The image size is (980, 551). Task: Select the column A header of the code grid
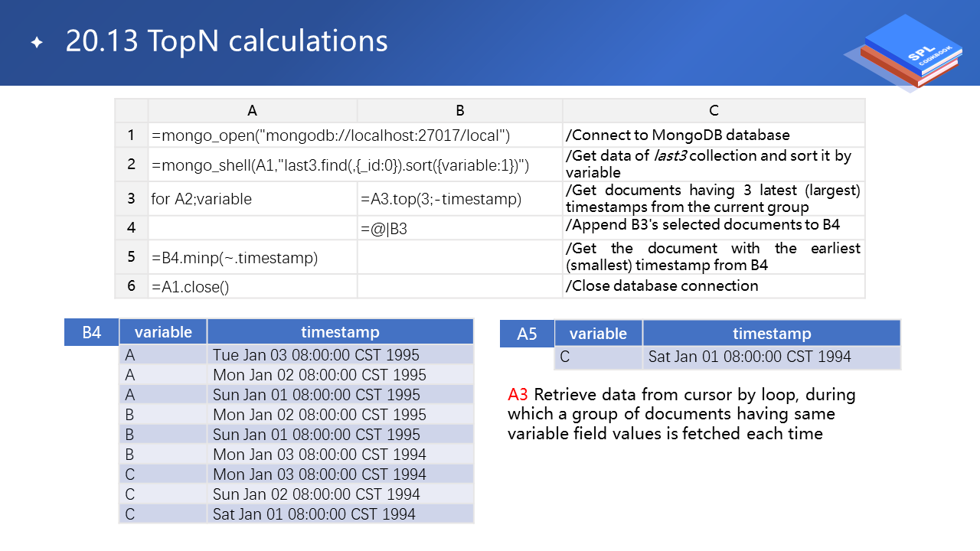(252, 111)
